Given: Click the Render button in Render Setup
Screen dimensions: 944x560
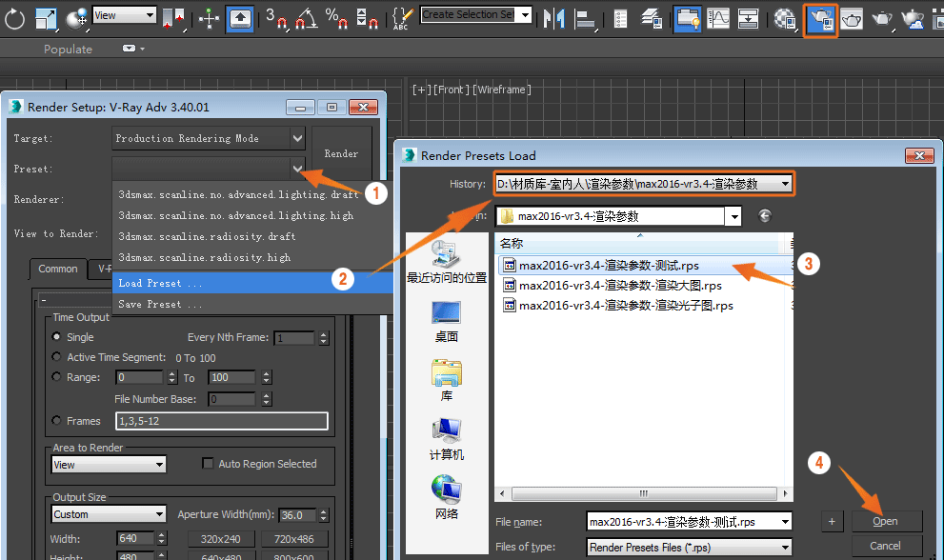Looking at the screenshot, I should coord(341,153).
